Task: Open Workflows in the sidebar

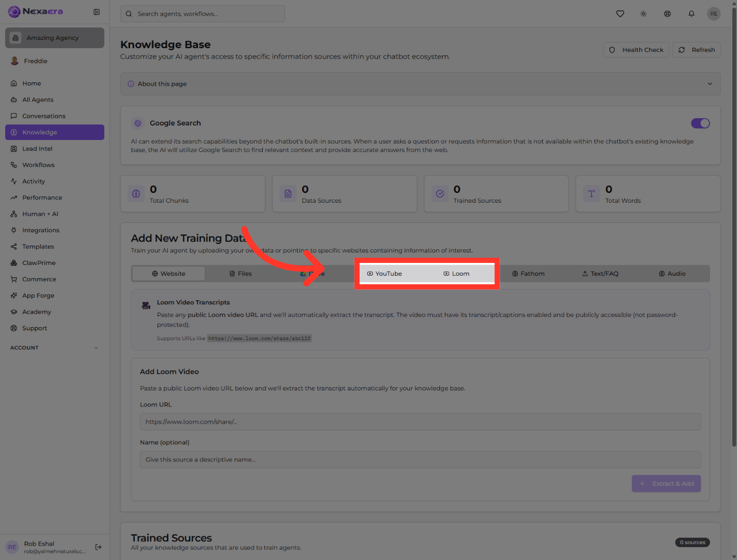Action: [54, 165]
